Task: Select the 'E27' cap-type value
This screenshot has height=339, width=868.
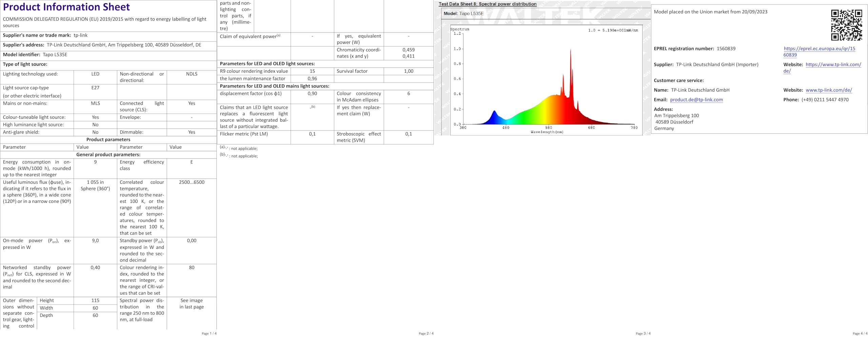Action: click(95, 88)
